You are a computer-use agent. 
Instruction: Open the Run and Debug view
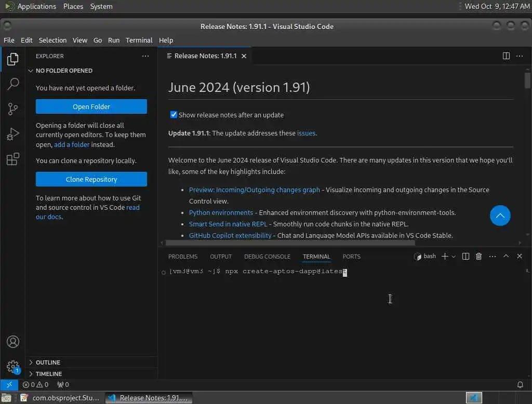[13, 134]
